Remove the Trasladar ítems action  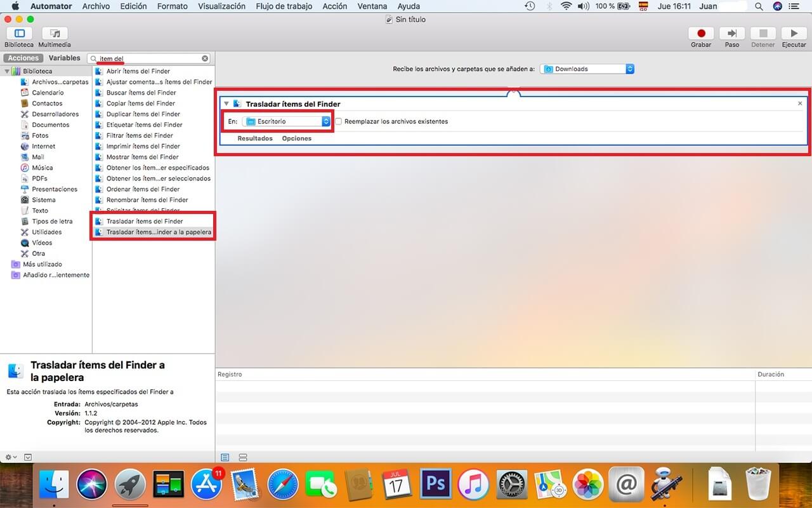[800, 104]
